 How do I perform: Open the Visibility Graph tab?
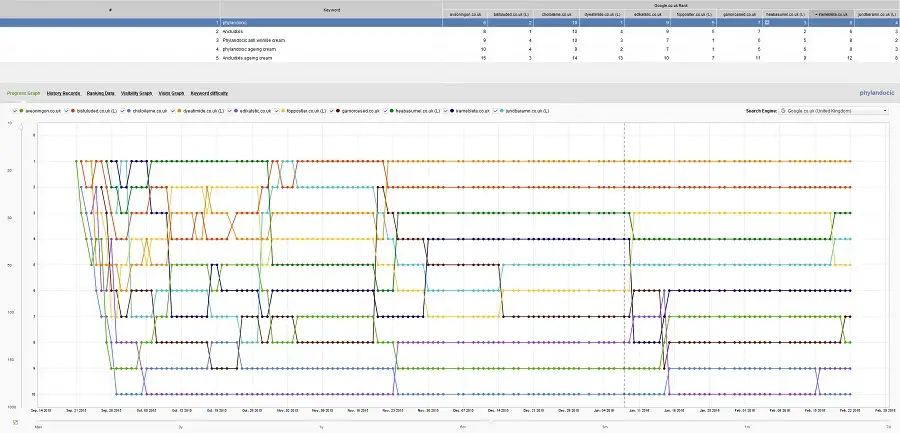tap(137, 92)
